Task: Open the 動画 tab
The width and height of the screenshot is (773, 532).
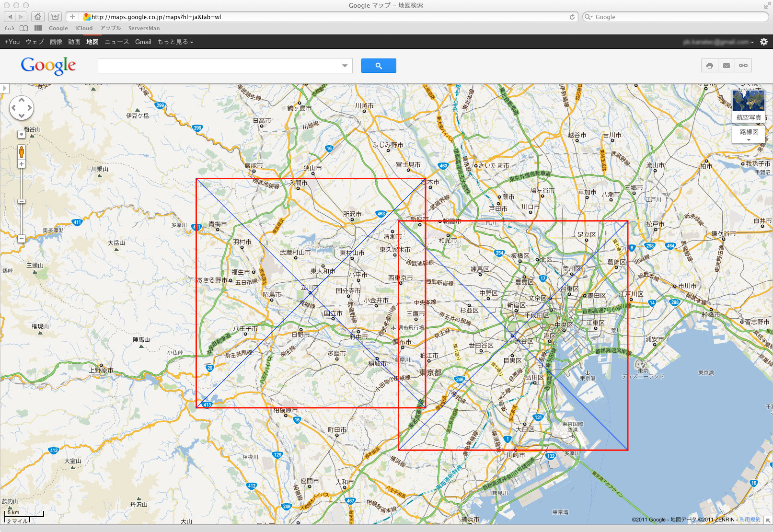Action: 74,42
